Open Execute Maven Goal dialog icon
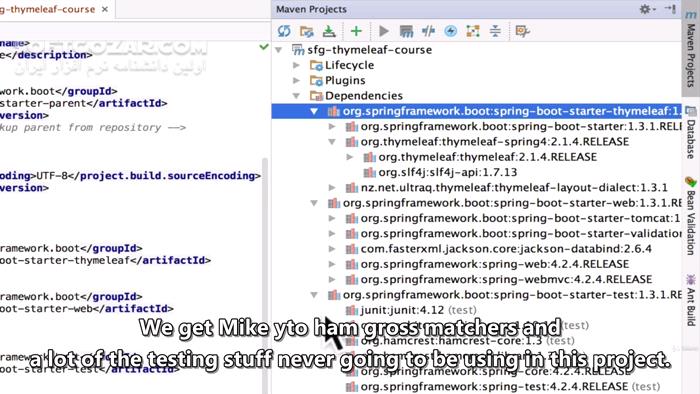700x394 pixels. (406, 31)
